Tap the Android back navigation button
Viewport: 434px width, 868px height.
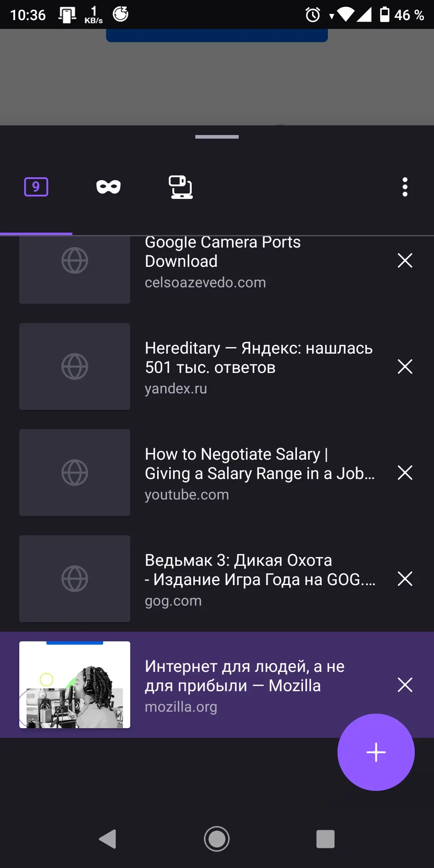[108, 839]
